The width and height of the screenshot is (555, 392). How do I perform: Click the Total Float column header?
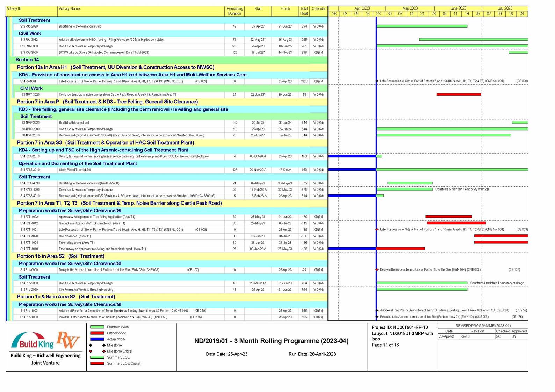tap(304, 11)
